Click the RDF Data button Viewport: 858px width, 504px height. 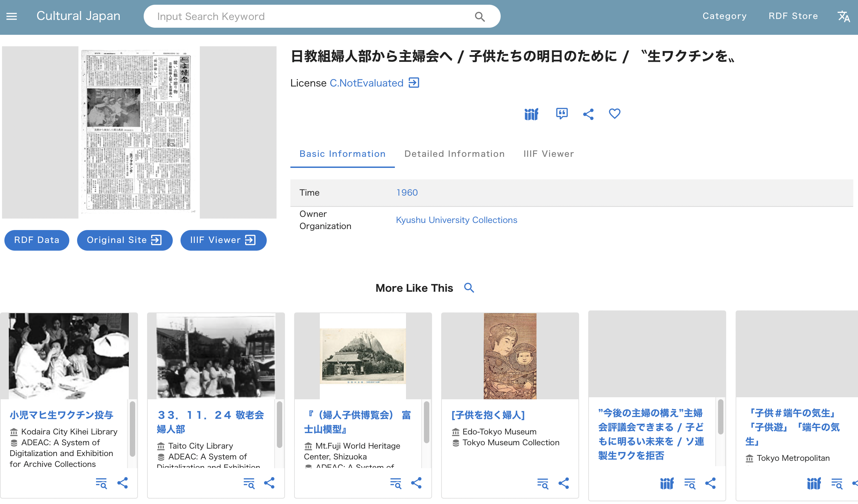[37, 240]
